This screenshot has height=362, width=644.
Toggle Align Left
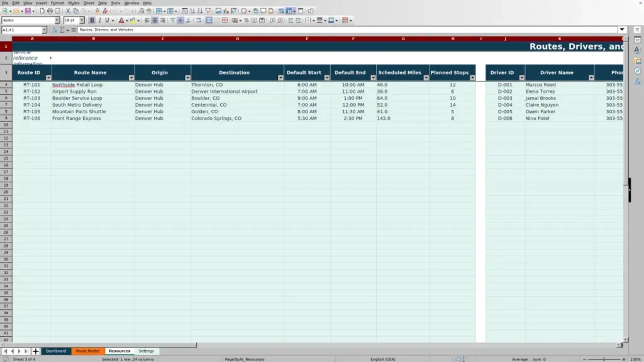(147, 21)
